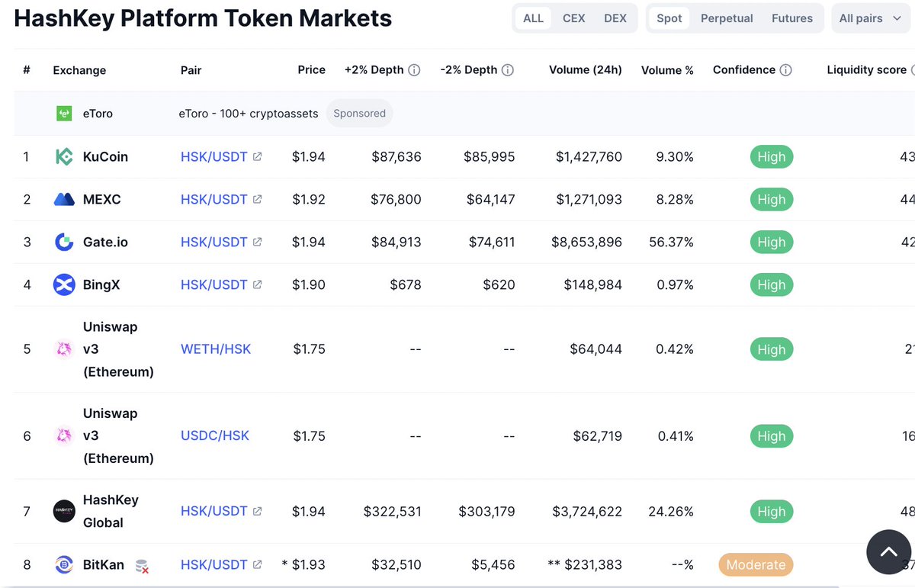Click the +2% Depth info icon
Viewport: 915px width, 588px height.
pyautogui.click(x=414, y=70)
